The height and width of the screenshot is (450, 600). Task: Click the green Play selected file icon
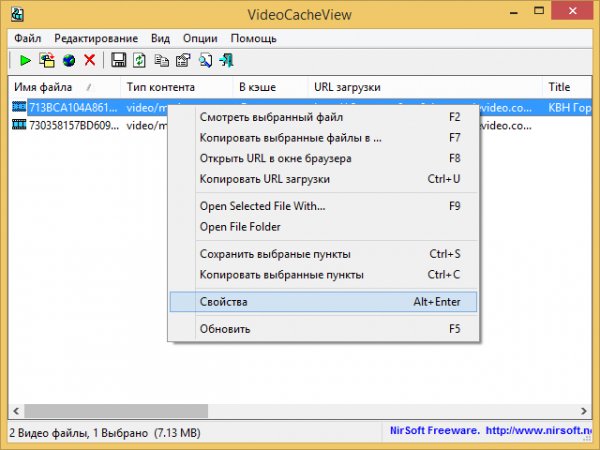[25, 60]
